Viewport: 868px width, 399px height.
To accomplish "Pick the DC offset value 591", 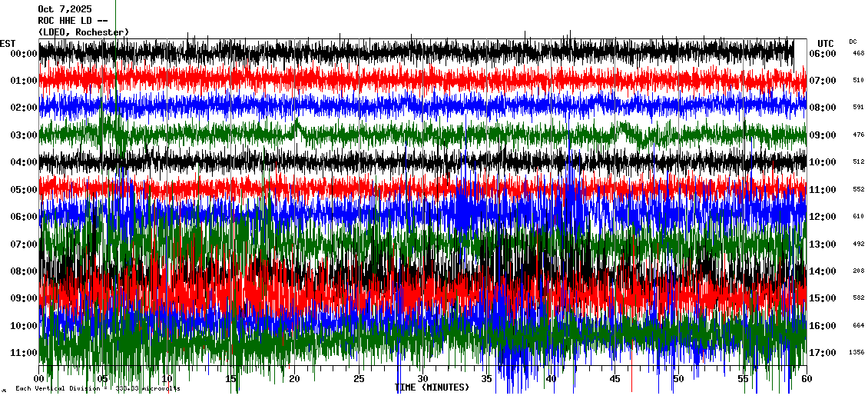I will pyautogui.click(x=859, y=108).
